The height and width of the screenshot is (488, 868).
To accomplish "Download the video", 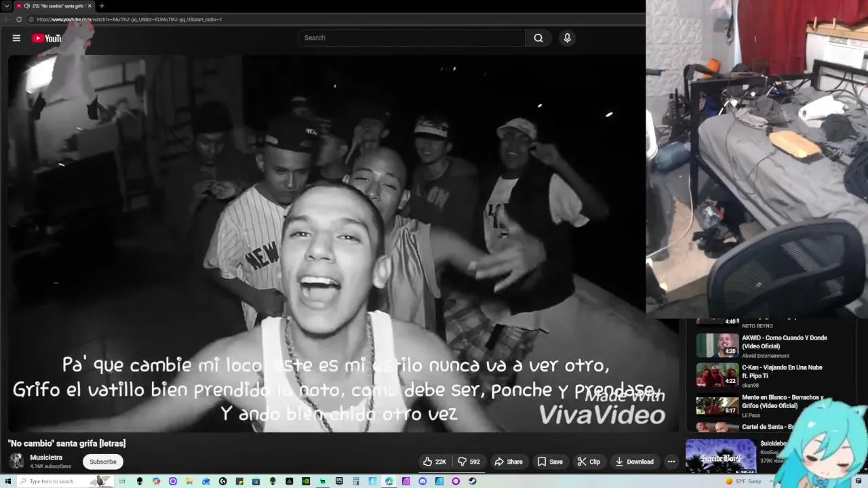I will pos(634,462).
